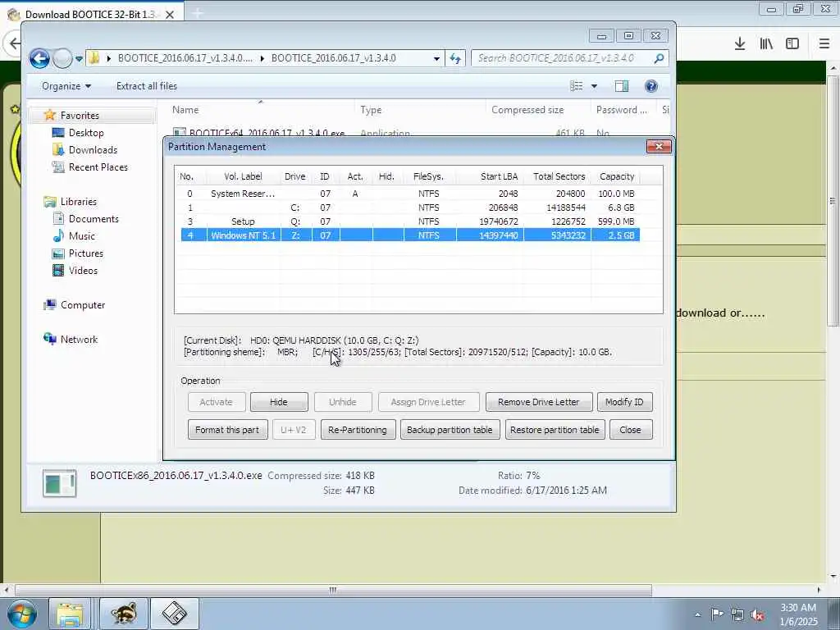Viewport: 840px width, 630px height.
Task: Open Music library
Action: (81, 235)
